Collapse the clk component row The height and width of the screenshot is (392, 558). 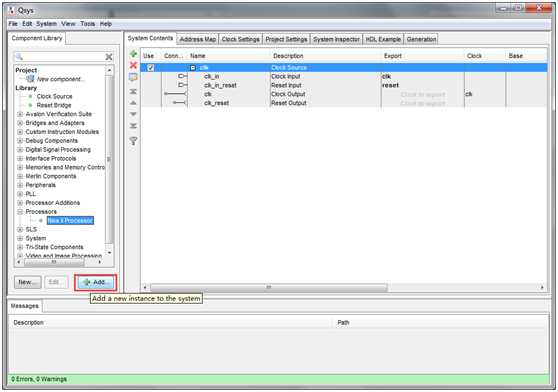click(193, 68)
